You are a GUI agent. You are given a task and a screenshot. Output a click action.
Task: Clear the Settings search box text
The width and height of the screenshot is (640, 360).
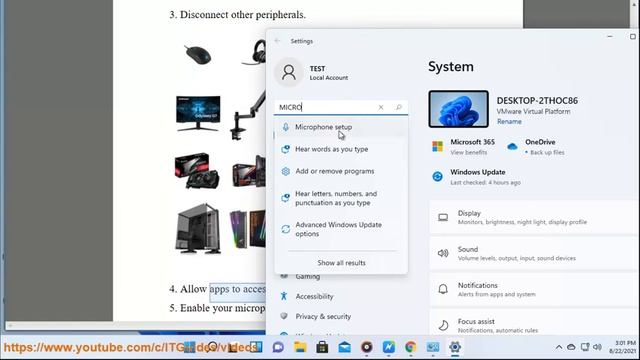click(381, 107)
